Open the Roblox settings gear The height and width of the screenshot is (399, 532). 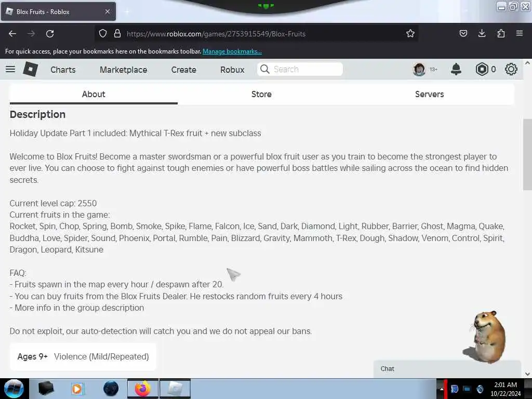[x=511, y=69]
